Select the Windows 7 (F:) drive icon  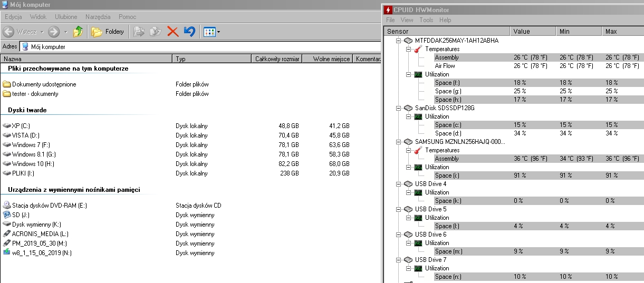[x=7, y=145]
